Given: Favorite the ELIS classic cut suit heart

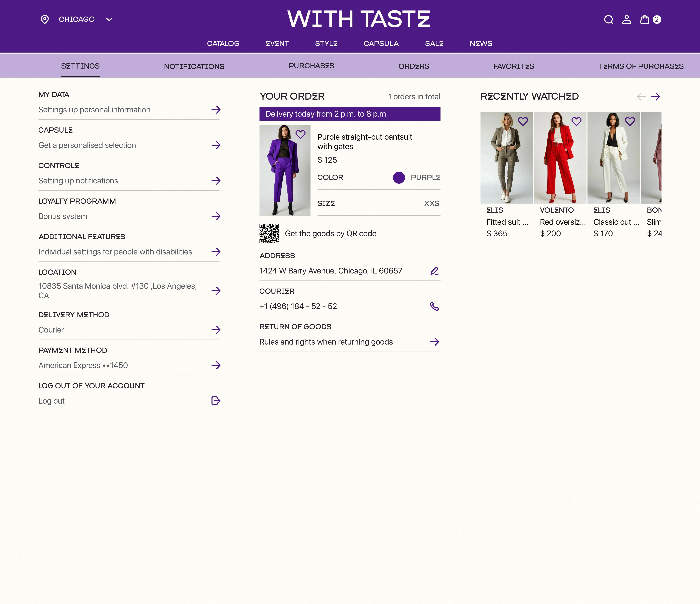Looking at the screenshot, I should [x=630, y=121].
